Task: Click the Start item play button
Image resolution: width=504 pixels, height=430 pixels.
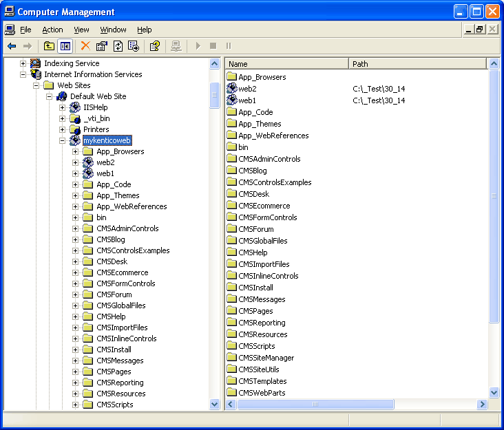Action: click(198, 46)
